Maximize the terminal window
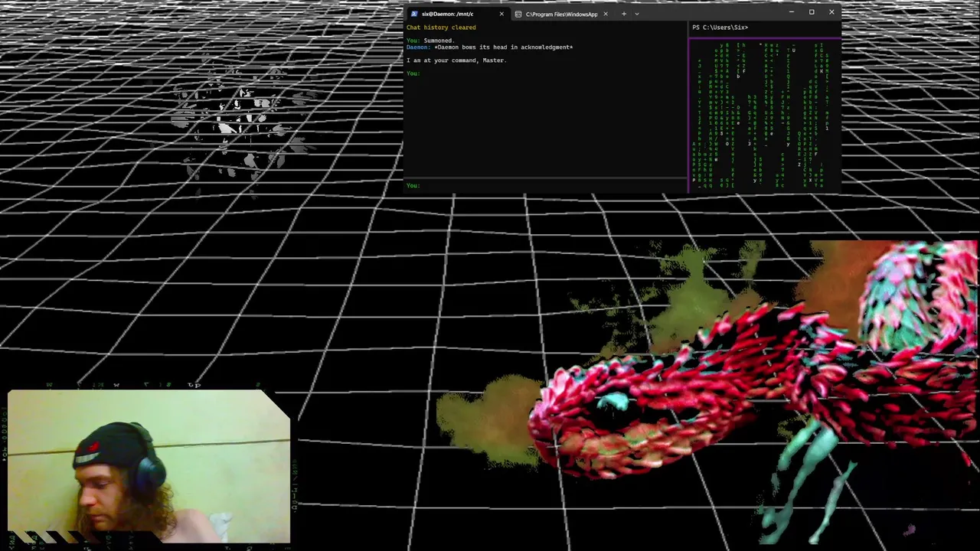The height and width of the screenshot is (551, 980). click(x=812, y=12)
